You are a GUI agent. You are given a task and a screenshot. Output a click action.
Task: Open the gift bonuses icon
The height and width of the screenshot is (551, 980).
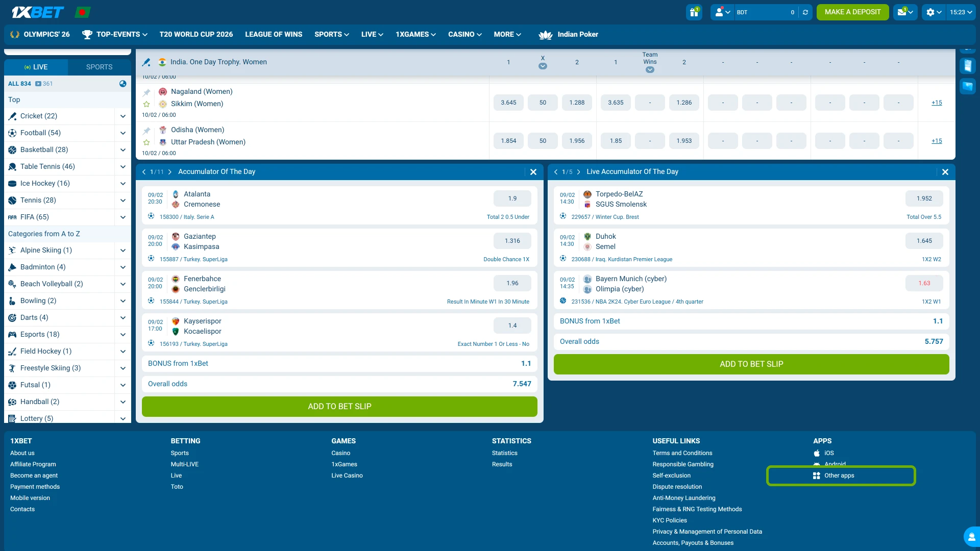(x=694, y=12)
